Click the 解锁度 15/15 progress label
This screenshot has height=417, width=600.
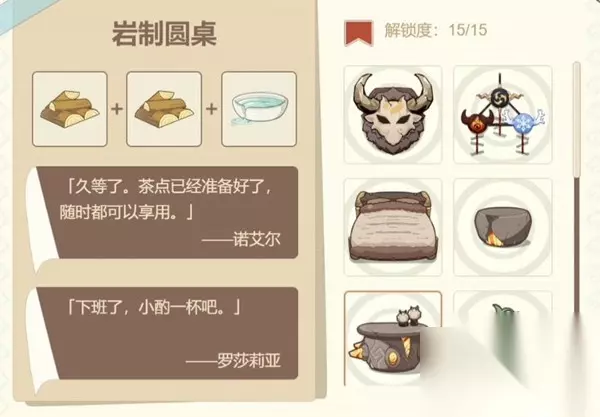click(x=436, y=30)
